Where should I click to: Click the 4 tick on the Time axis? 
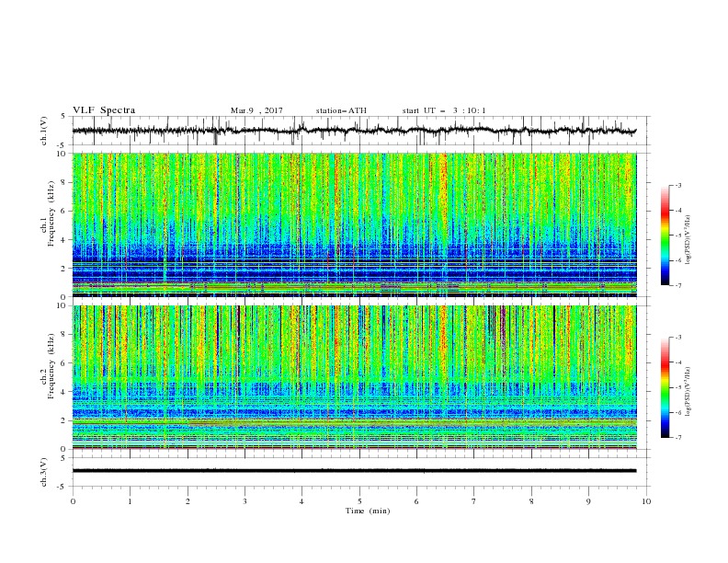[x=301, y=501]
